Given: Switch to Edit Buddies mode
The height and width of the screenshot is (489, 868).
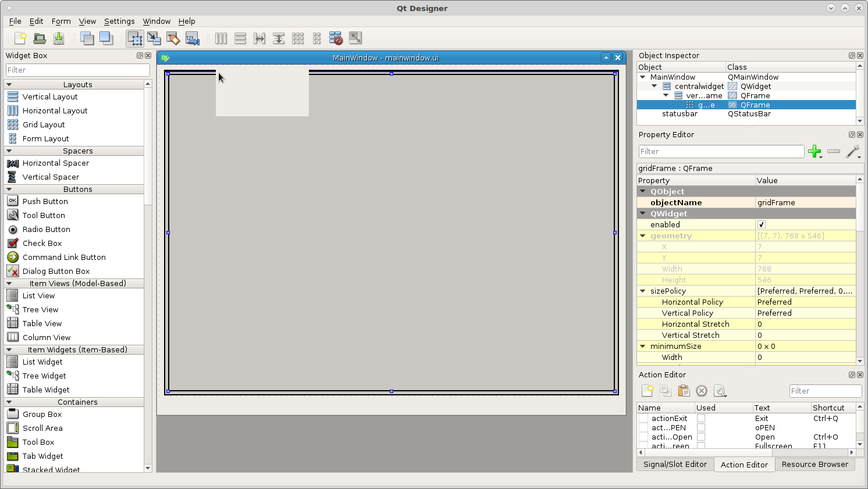Looking at the screenshot, I should [x=173, y=38].
